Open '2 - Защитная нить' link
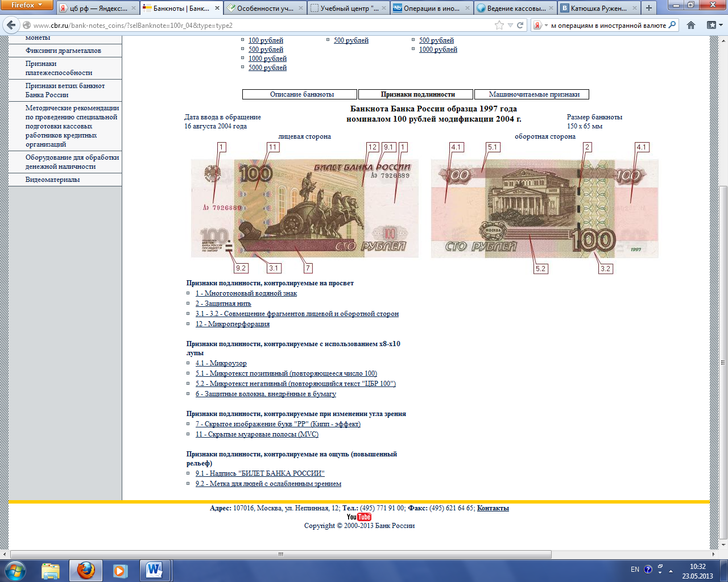728x582 pixels. (223, 304)
